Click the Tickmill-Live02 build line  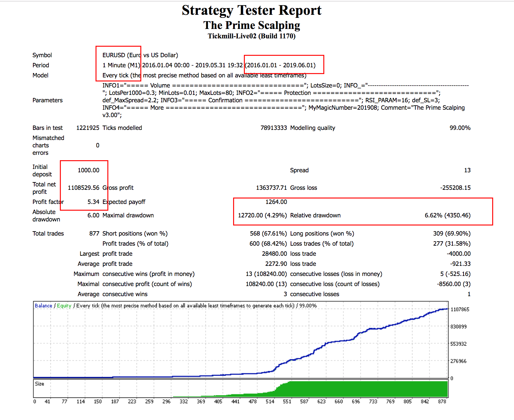point(251,36)
